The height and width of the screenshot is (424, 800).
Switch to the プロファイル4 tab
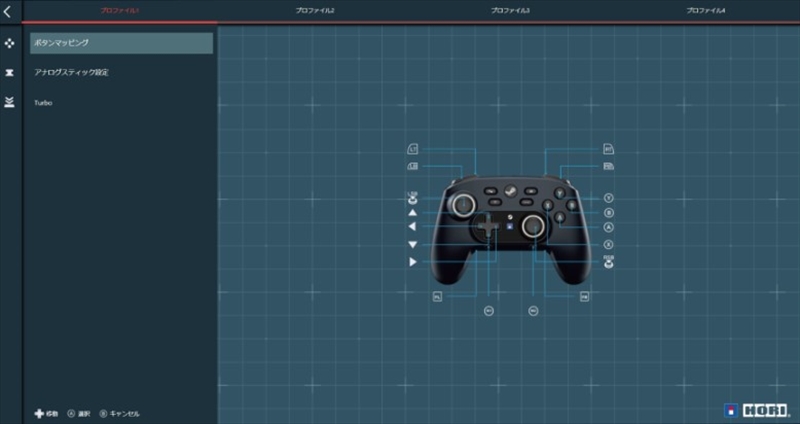click(706, 10)
